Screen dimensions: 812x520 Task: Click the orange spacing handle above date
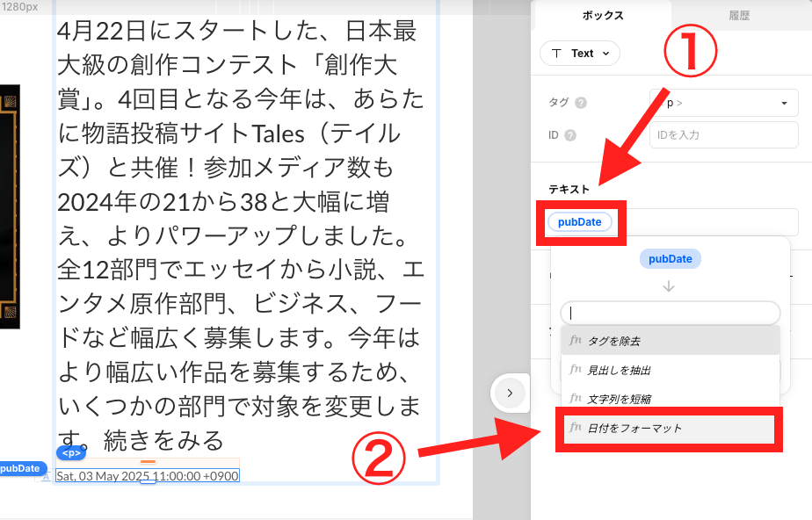click(148, 461)
